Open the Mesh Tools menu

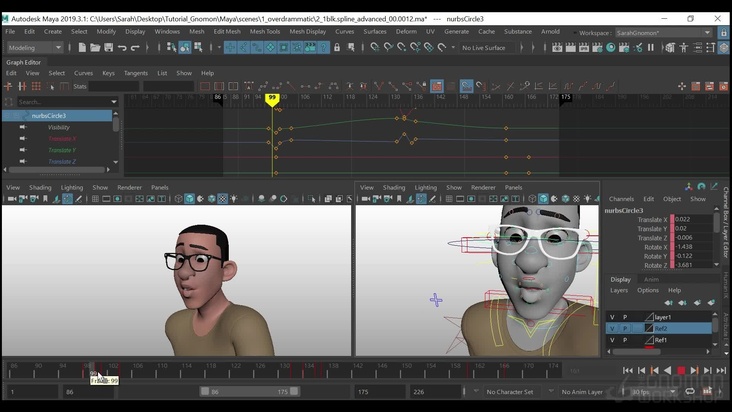point(265,31)
